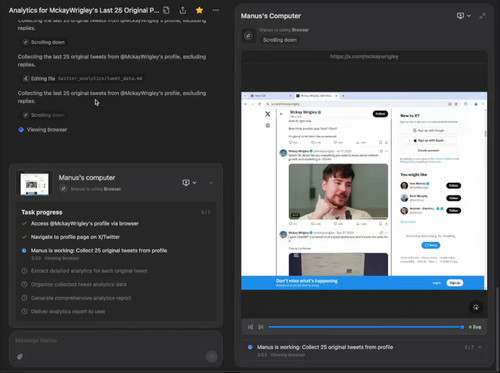500x373 pixels.
Task: Click 'Extract detailed analytics for each original tweet' step
Action: [x=89, y=271]
